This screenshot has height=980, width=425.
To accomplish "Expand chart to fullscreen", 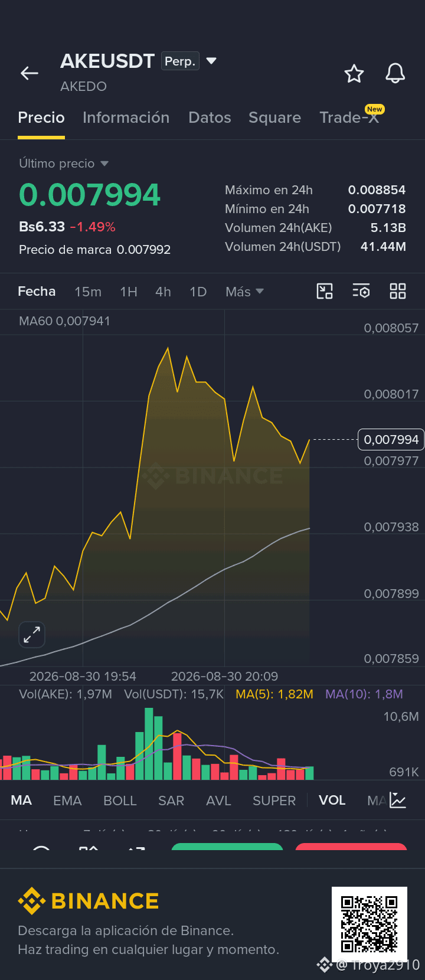I will click(32, 635).
